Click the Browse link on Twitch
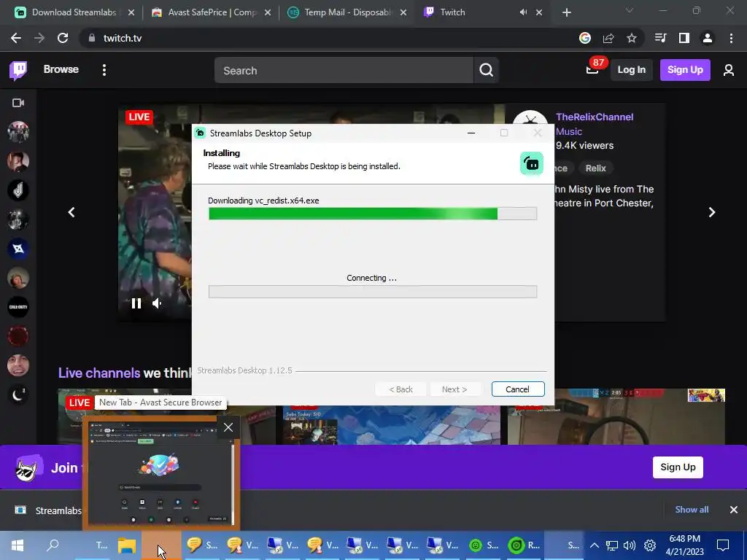 pos(61,69)
